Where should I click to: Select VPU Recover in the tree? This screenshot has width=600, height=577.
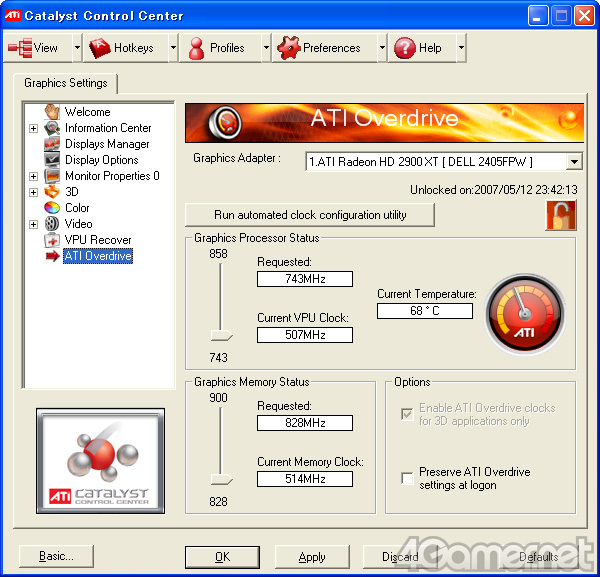point(98,240)
